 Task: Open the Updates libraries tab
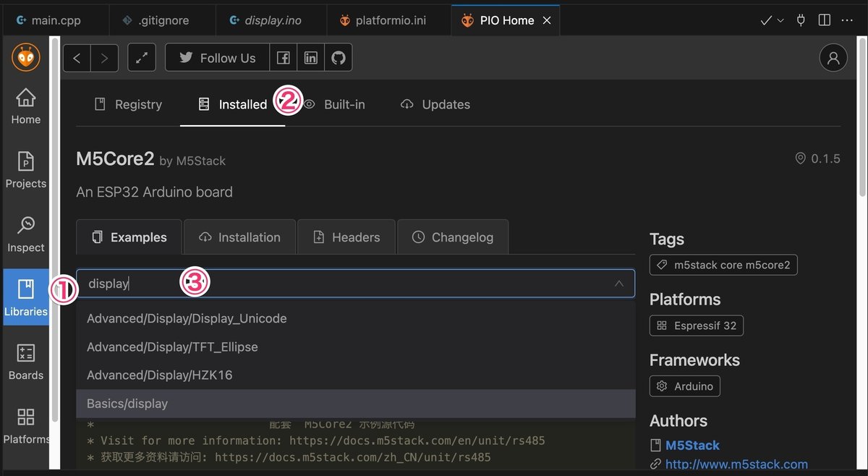pyautogui.click(x=435, y=104)
